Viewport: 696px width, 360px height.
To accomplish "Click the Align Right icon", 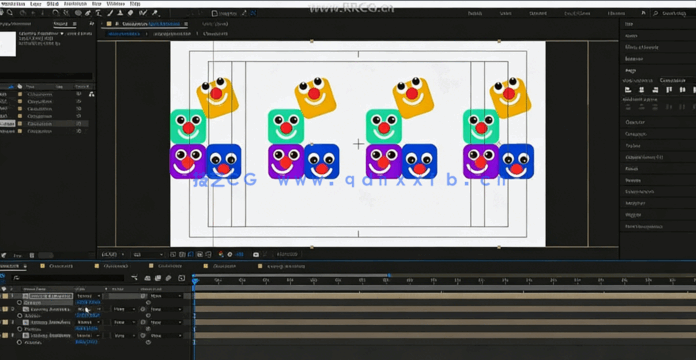I will pyautogui.click(x=655, y=90).
